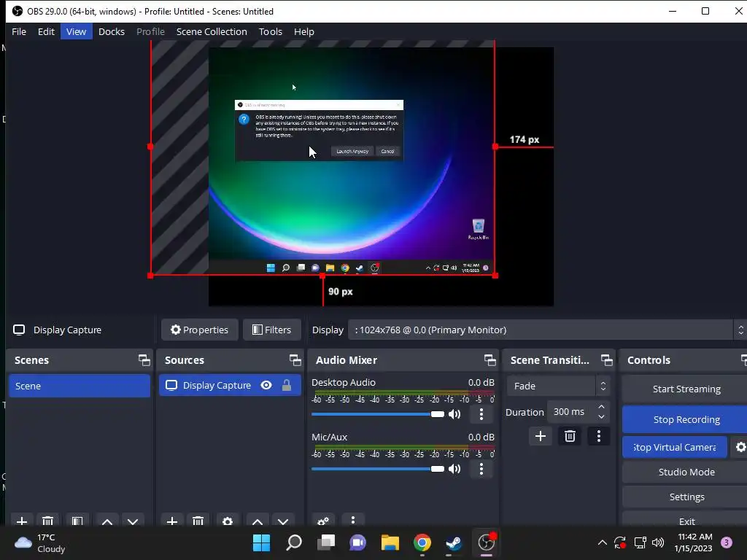Screen dimensions: 747x560
Task: Add a new scene
Action: point(22,521)
